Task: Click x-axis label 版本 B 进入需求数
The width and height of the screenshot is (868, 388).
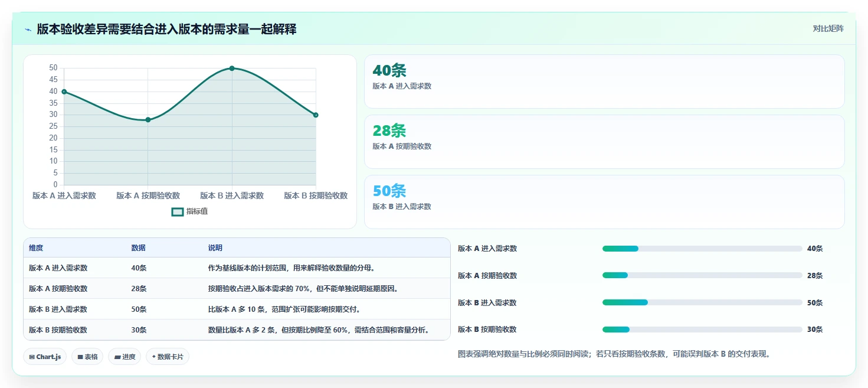Action: 232,195
